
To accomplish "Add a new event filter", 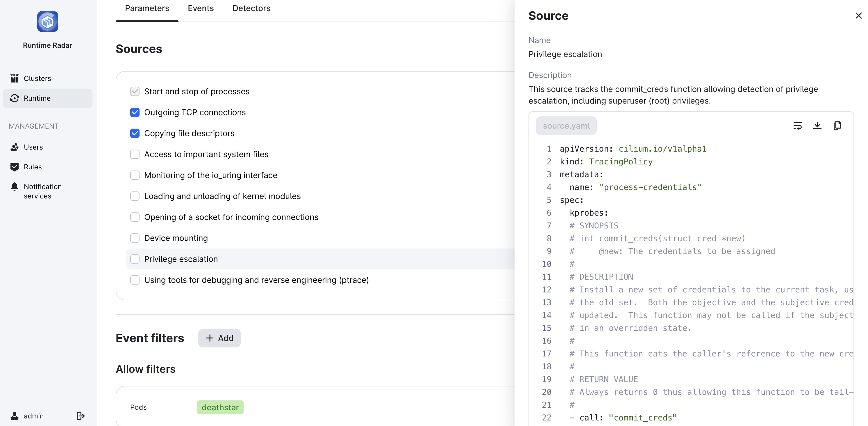I will (219, 338).
